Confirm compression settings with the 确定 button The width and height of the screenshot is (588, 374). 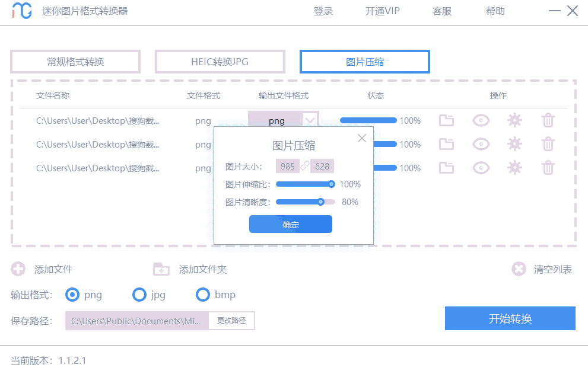290,224
